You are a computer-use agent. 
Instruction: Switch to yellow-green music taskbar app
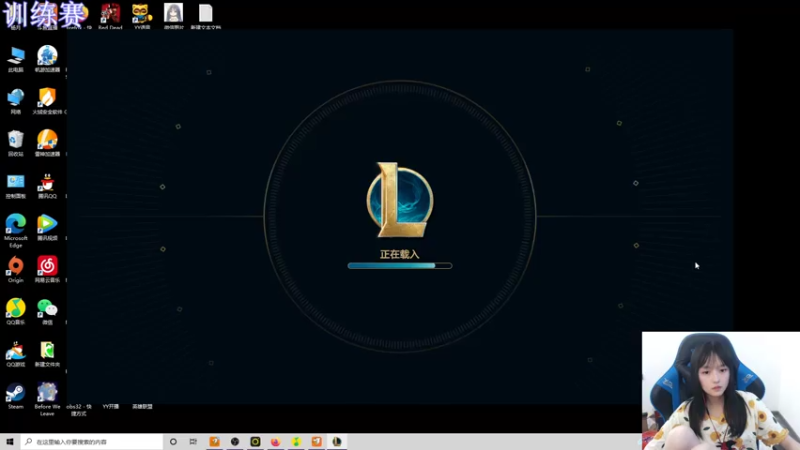coord(296,441)
